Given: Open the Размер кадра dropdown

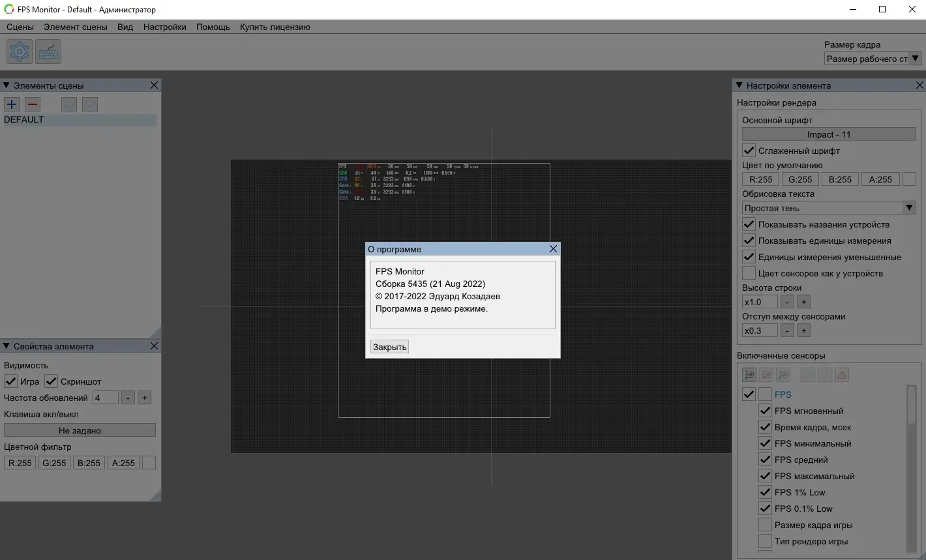Looking at the screenshot, I should (873, 59).
